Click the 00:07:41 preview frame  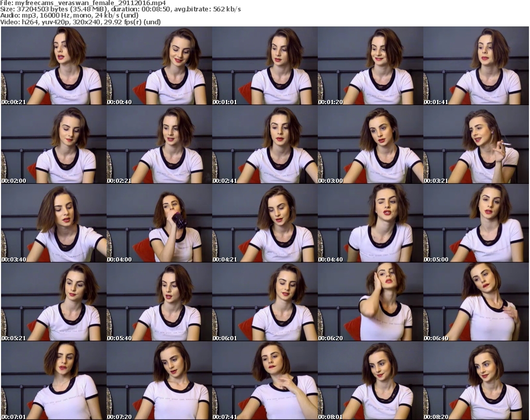(264, 381)
